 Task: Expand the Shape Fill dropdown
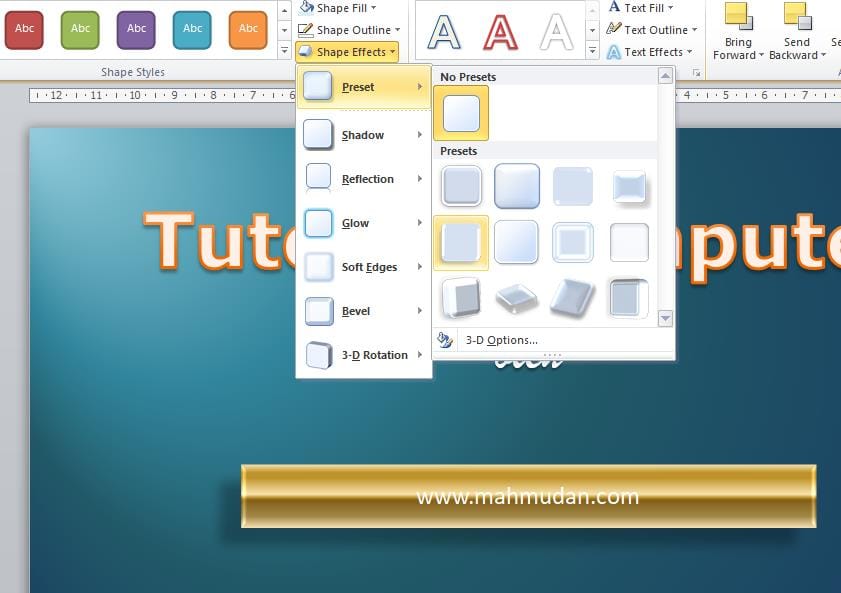click(x=374, y=8)
